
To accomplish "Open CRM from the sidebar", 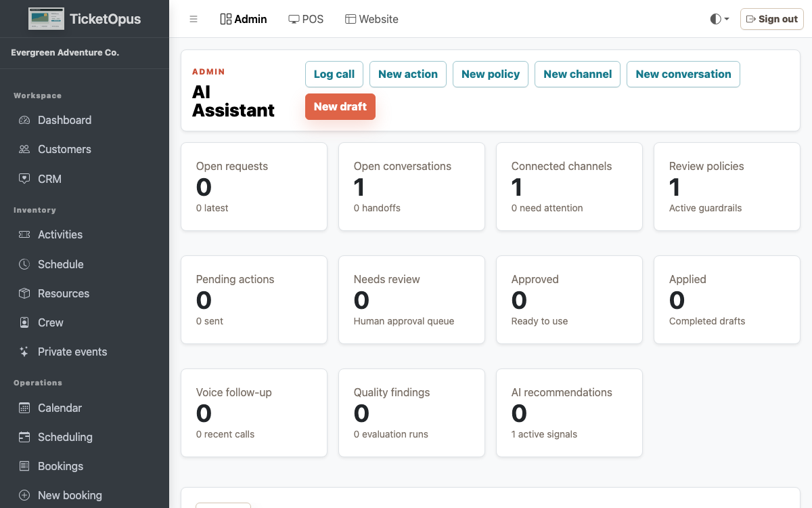I will pos(85,179).
